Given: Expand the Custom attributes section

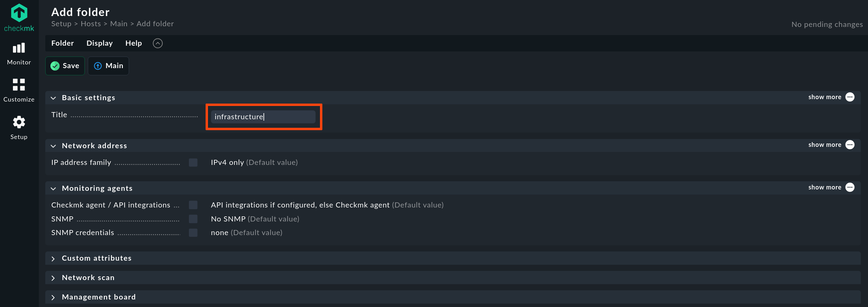Looking at the screenshot, I should (x=97, y=258).
